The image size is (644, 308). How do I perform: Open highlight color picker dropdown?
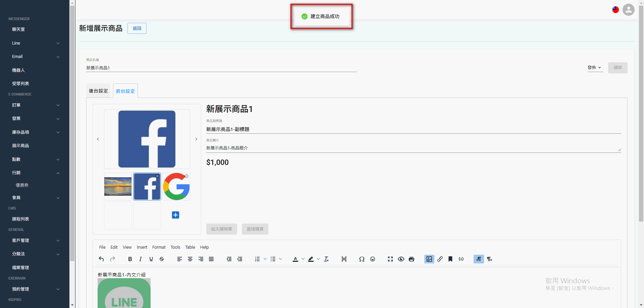click(x=318, y=259)
